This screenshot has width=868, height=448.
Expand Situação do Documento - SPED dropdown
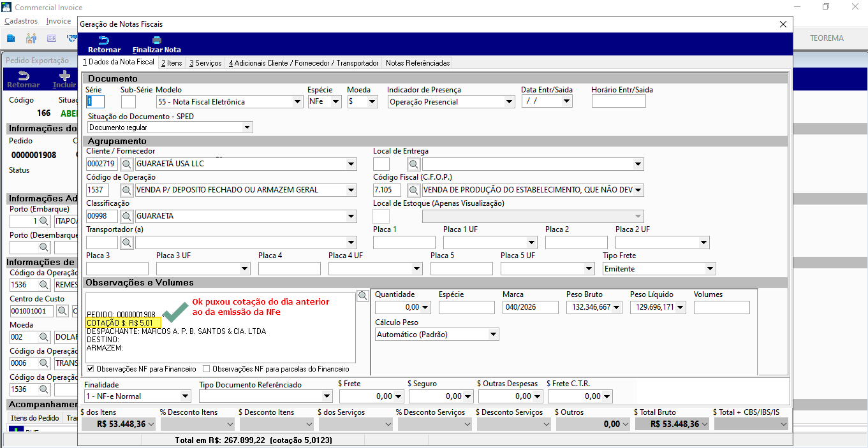247,127
